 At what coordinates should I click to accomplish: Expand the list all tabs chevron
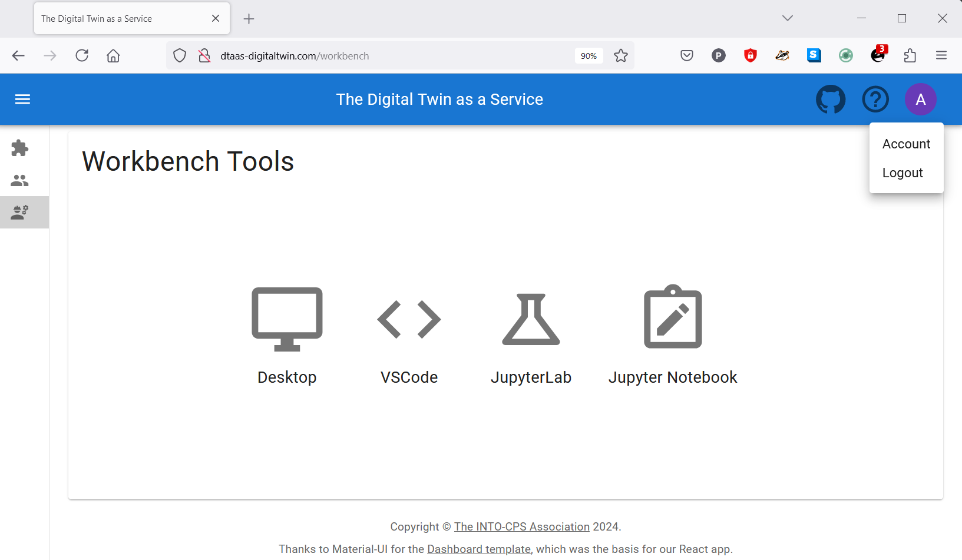click(x=788, y=18)
